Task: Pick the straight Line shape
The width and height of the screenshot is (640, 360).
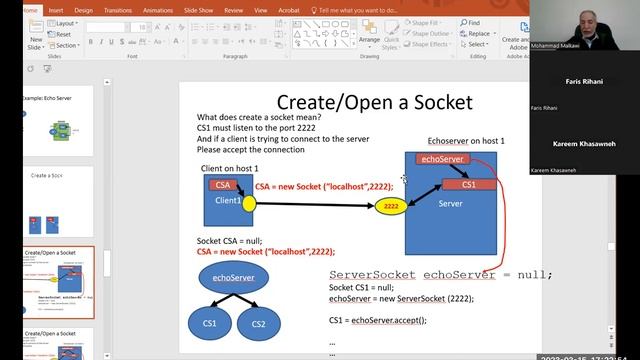Action: click(x=307, y=24)
